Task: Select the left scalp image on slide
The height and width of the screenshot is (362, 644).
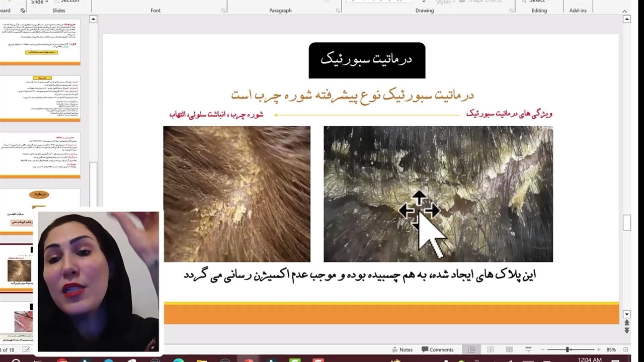Action: (x=236, y=194)
